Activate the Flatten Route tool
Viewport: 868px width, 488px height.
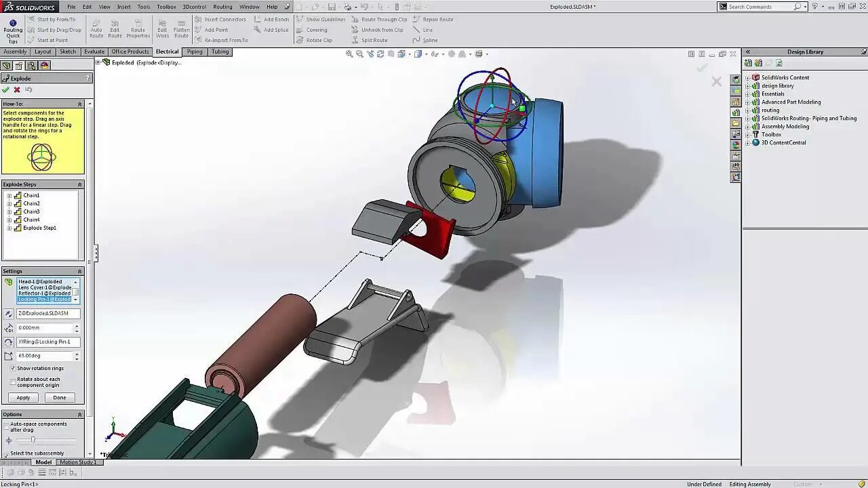[x=181, y=28]
